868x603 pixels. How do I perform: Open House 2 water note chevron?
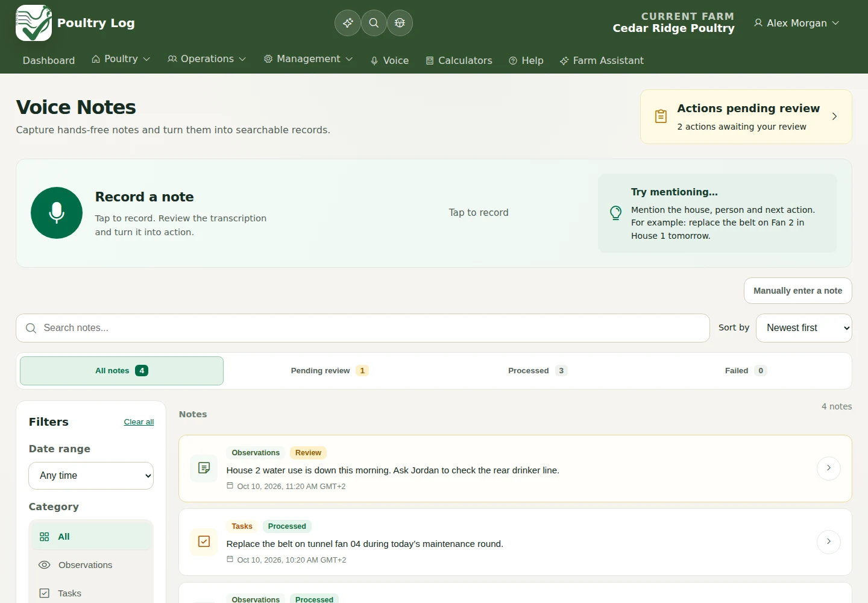pyautogui.click(x=829, y=469)
